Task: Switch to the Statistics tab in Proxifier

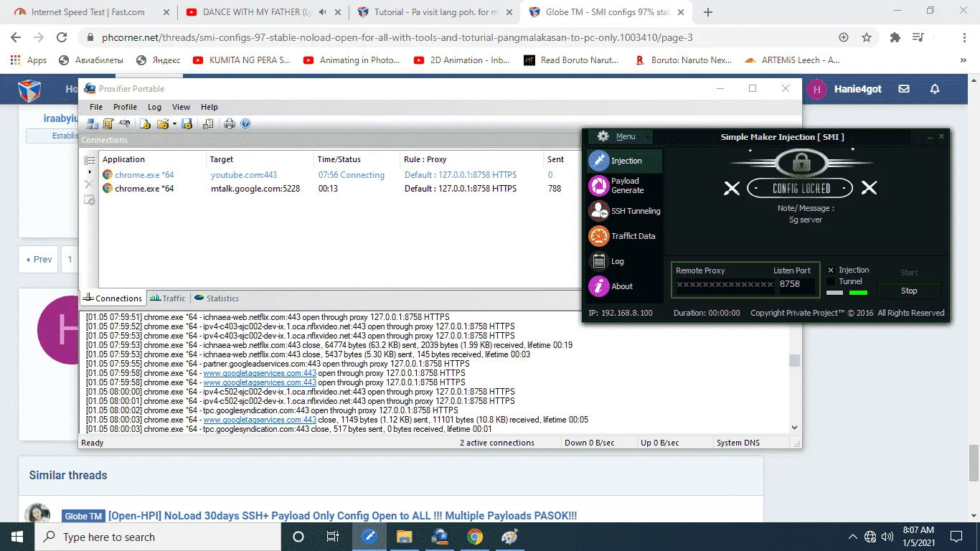Action: click(217, 298)
